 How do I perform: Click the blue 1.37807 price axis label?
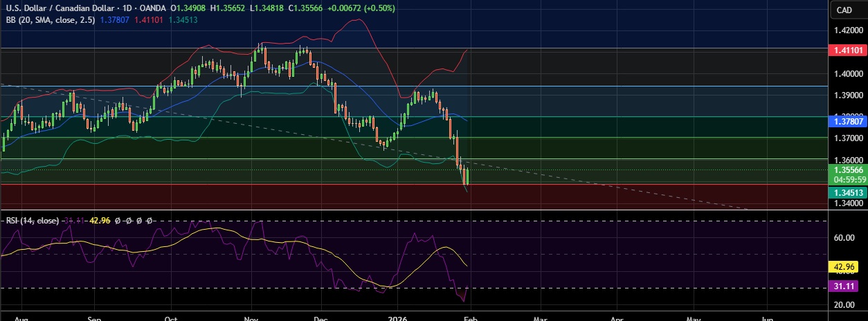[848, 121]
